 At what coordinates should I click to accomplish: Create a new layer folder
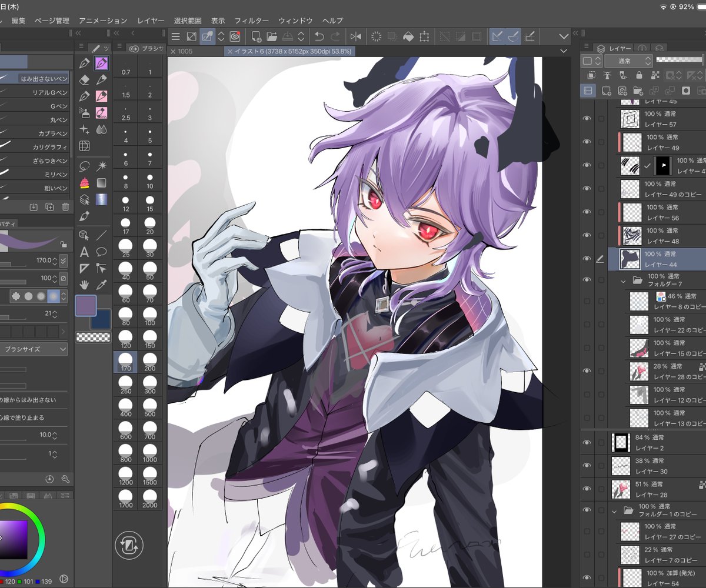[638, 91]
